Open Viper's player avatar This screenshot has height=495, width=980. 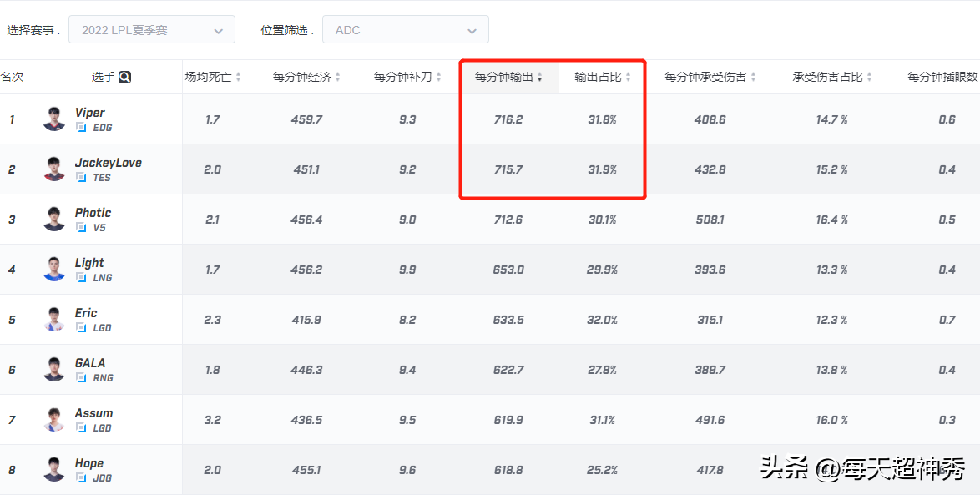(54, 119)
